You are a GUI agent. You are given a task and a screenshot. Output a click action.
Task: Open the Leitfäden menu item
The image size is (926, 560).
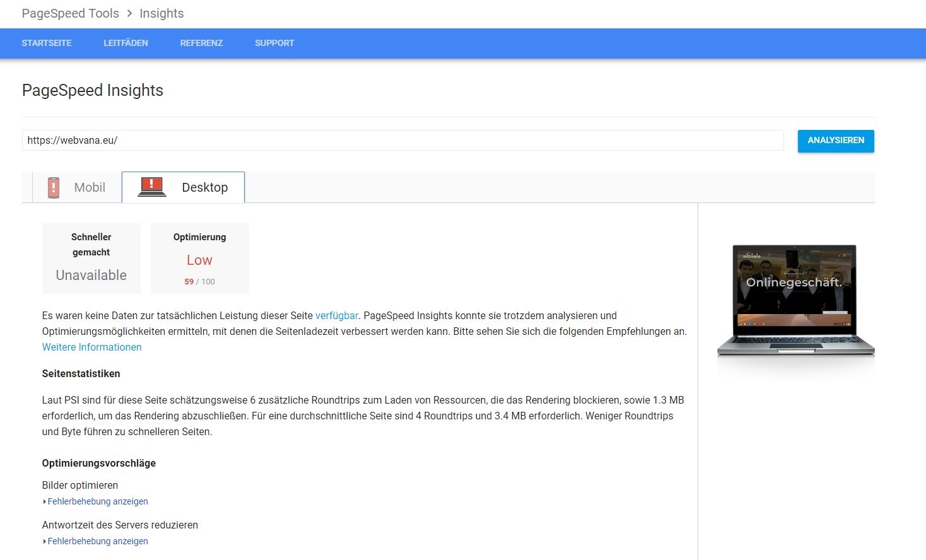point(126,43)
